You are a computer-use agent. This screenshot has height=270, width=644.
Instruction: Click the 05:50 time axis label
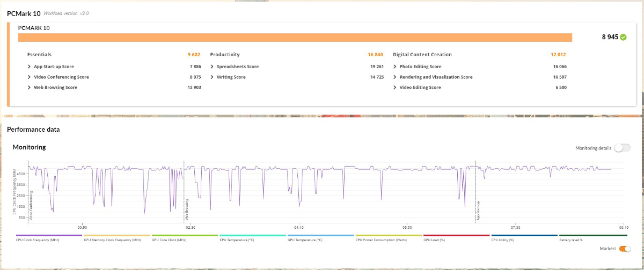pos(407,227)
